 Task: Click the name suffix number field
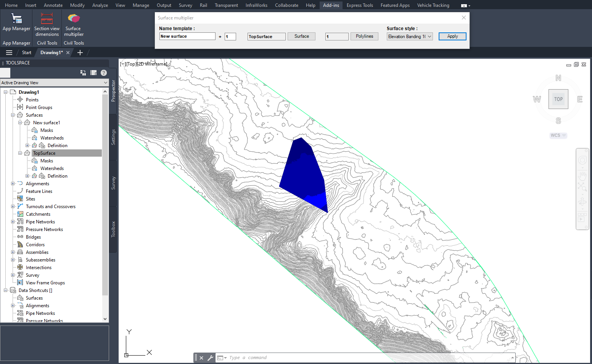pyautogui.click(x=230, y=37)
